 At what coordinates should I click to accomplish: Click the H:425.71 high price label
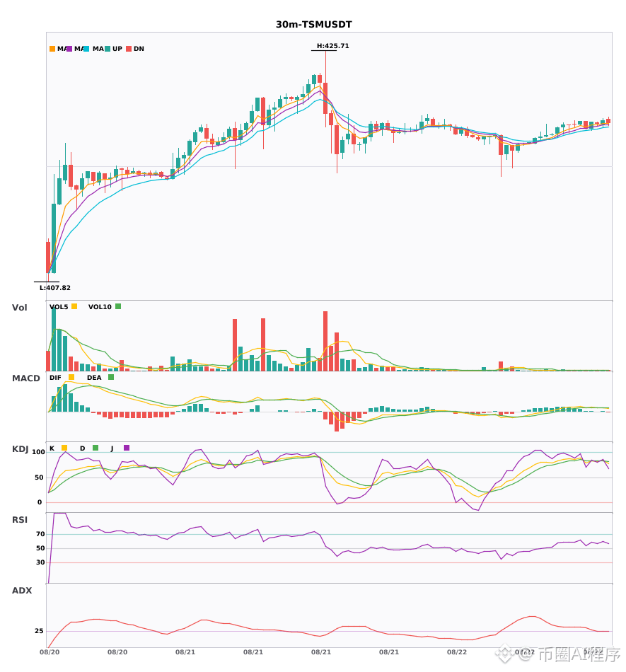tap(333, 46)
